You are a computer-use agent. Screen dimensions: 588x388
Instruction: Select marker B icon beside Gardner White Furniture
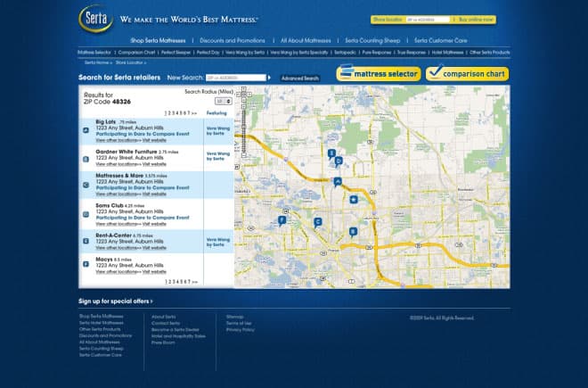click(86, 160)
